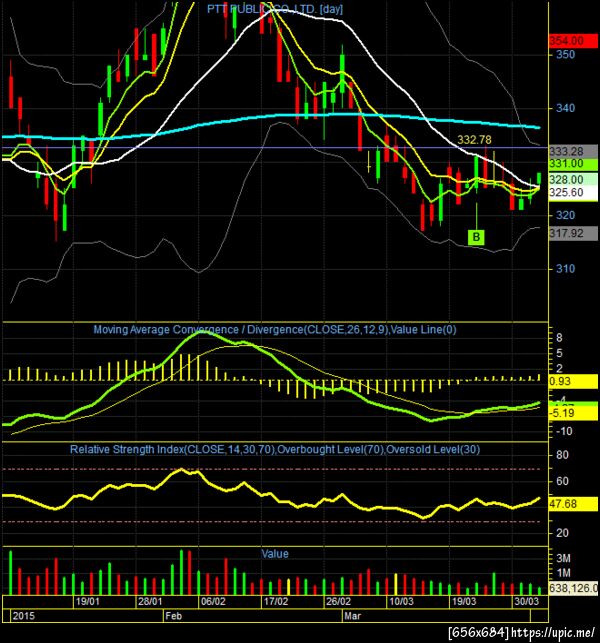Click the 3M label on volume axis
Viewport: 600px width, 643px height.
563,559
